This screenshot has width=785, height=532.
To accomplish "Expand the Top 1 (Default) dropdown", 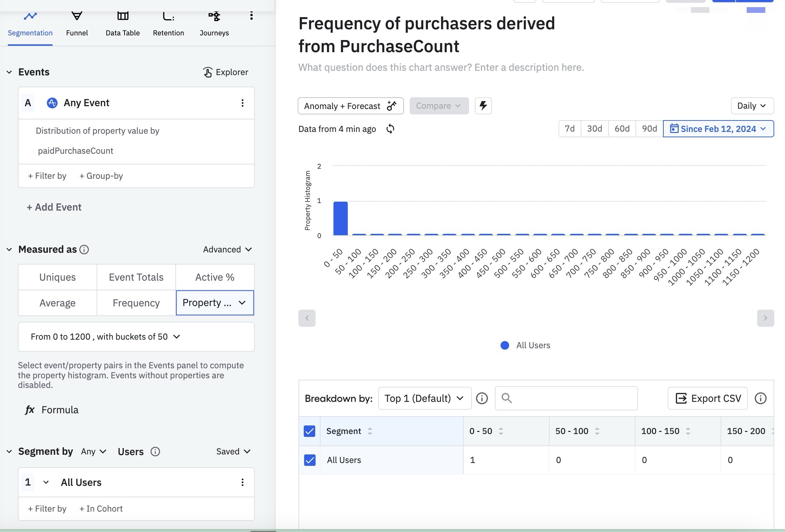I will coord(424,398).
